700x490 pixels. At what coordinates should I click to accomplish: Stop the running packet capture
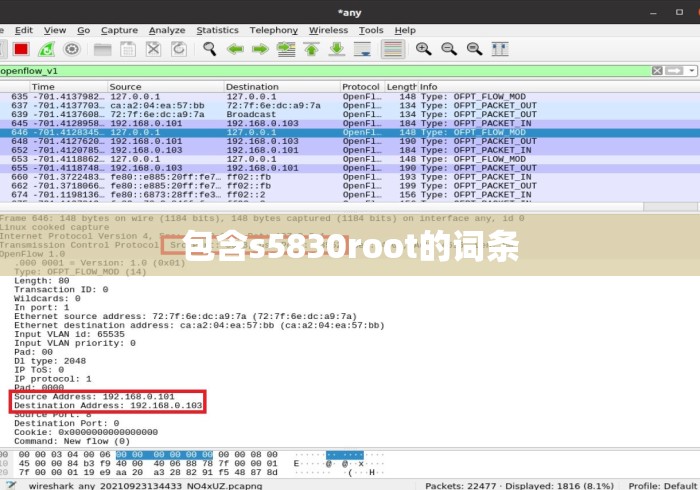[21, 49]
